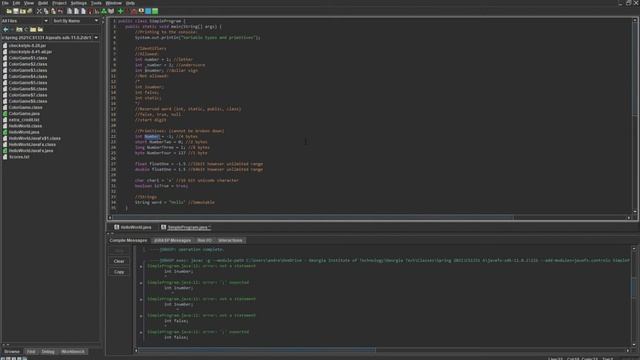The image size is (640, 360).
Task: Select the Run I/O tab
Action: 204,240
